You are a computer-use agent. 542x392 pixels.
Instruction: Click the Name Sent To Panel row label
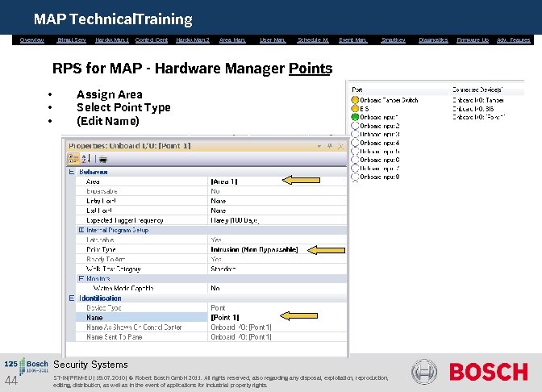(114, 336)
